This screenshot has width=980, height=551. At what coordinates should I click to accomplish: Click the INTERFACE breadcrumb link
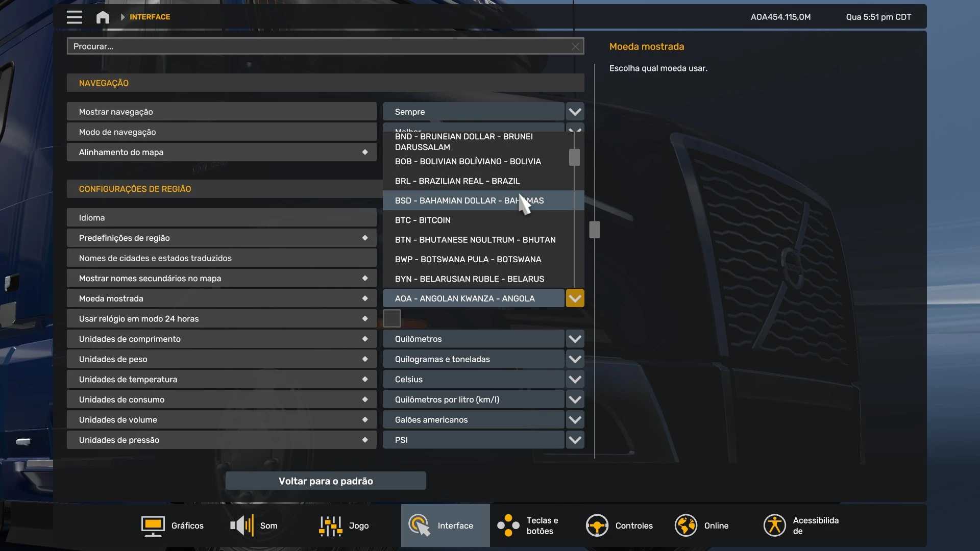[150, 17]
